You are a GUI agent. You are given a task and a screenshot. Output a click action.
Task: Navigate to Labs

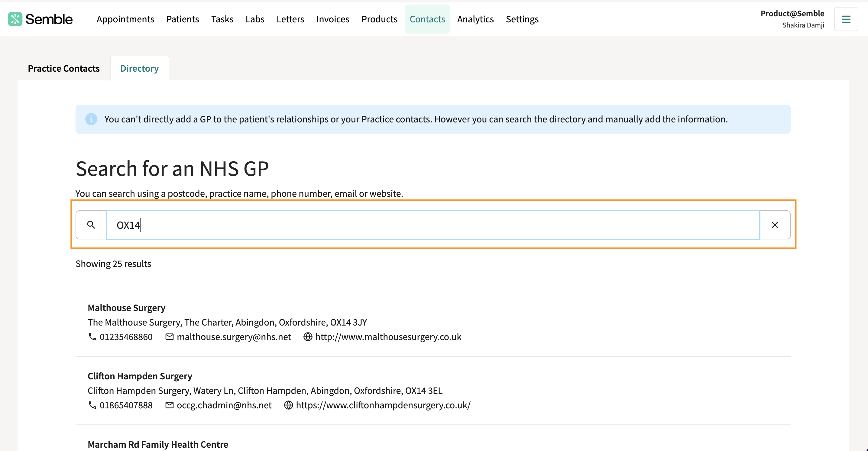pos(255,19)
